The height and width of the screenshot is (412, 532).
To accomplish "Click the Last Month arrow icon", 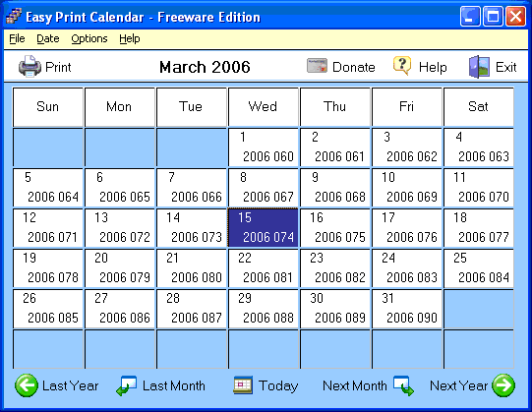I will point(127,385).
